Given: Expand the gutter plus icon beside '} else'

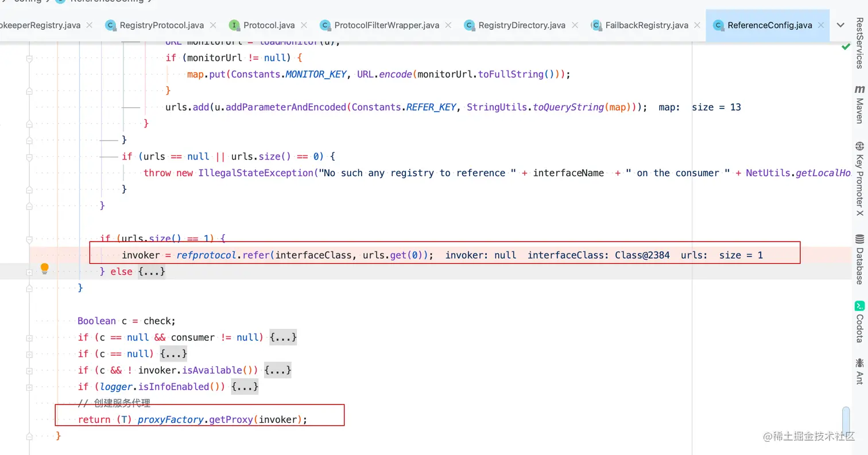Looking at the screenshot, I should tap(29, 272).
